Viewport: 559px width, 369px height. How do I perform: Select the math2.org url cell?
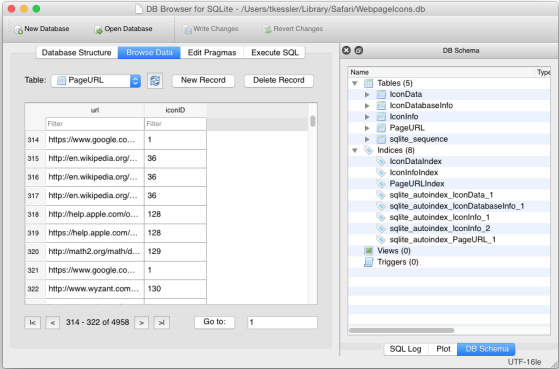tap(95, 252)
